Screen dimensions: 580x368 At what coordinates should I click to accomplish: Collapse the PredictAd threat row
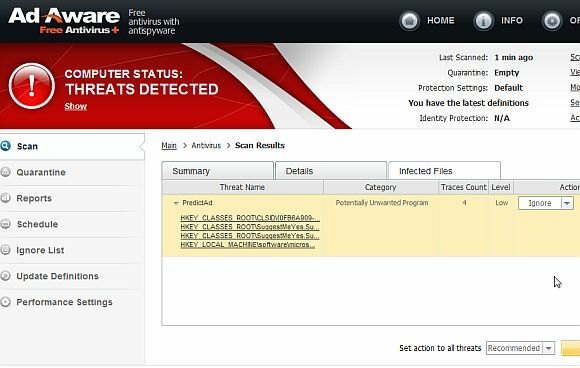tap(176, 203)
